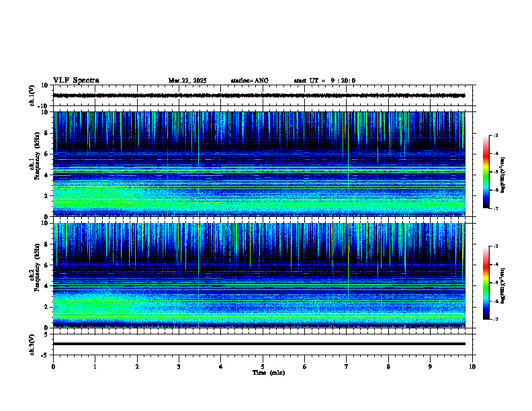Click the "3" tick on the Time axis

click(x=179, y=367)
